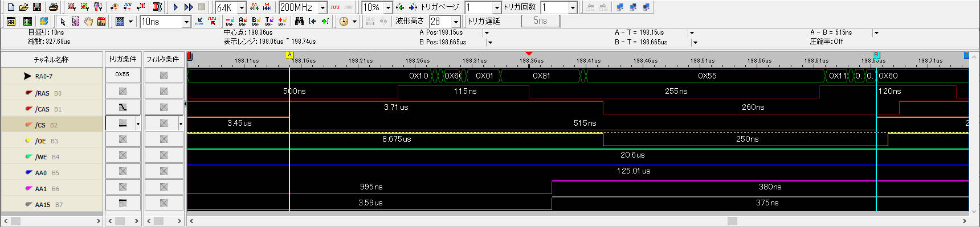The width and height of the screenshot is (980, 227).
Task: Click the cyan B cursor marker on ruler
Action: pyautogui.click(x=876, y=55)
